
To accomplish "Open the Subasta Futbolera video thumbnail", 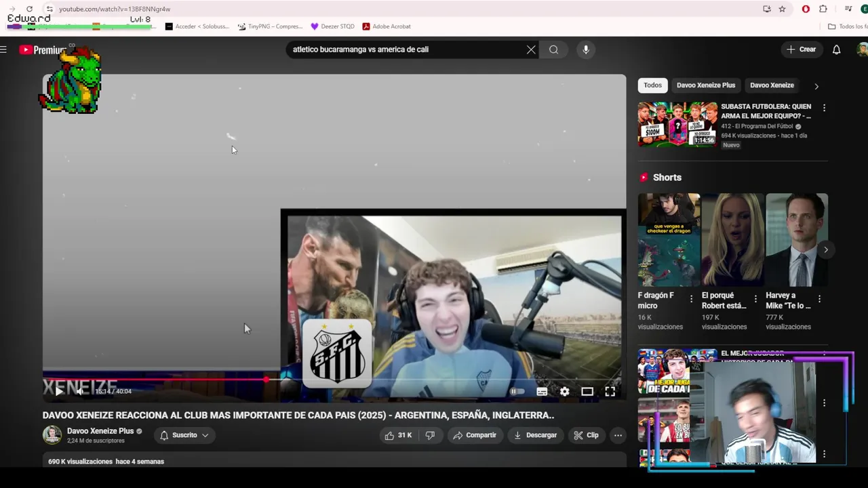I will pyautogui.click(x=677, y=124).
